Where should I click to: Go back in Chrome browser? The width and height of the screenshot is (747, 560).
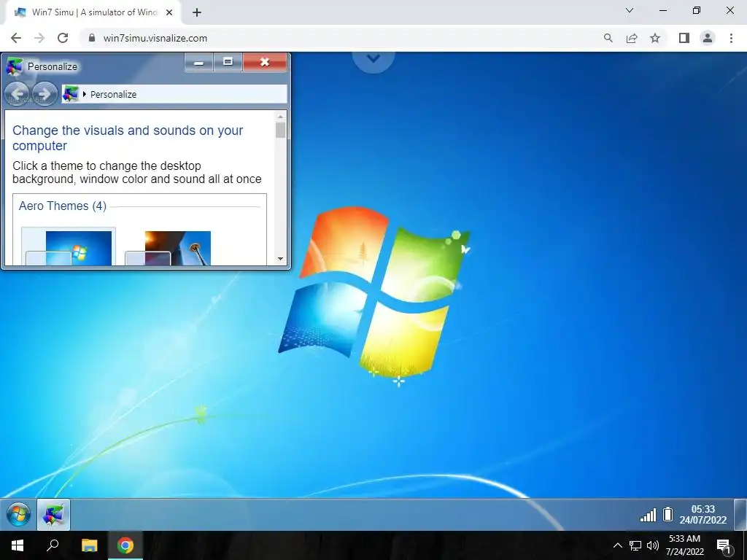coord(16,38)
